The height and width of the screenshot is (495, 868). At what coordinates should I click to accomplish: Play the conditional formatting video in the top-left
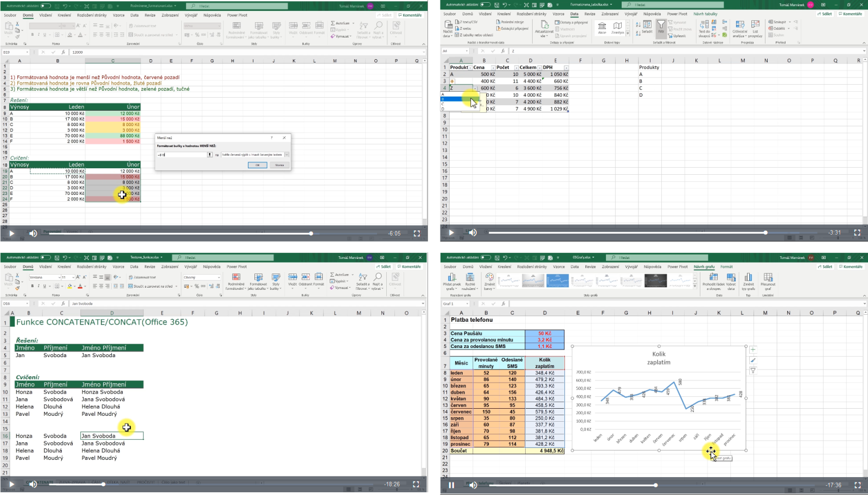pyautogui.click(x=11, y=233)
